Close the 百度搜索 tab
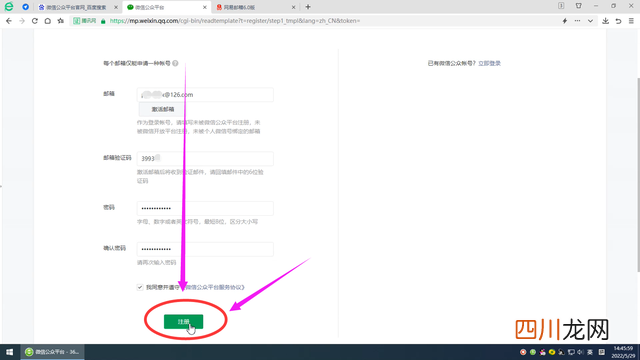The width and height of the screenshot is (640, 360). [116, 7]
